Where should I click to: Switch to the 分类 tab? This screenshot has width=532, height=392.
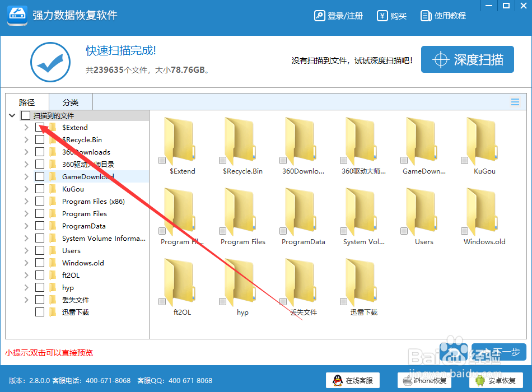point(70,101)
